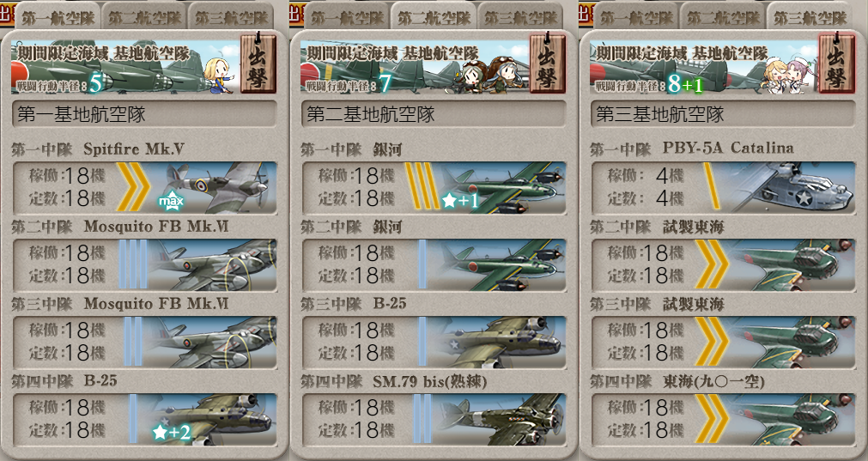Click the gold chevron rank on Spitfire
868x461 pixels.
click(x=133, y=187)
